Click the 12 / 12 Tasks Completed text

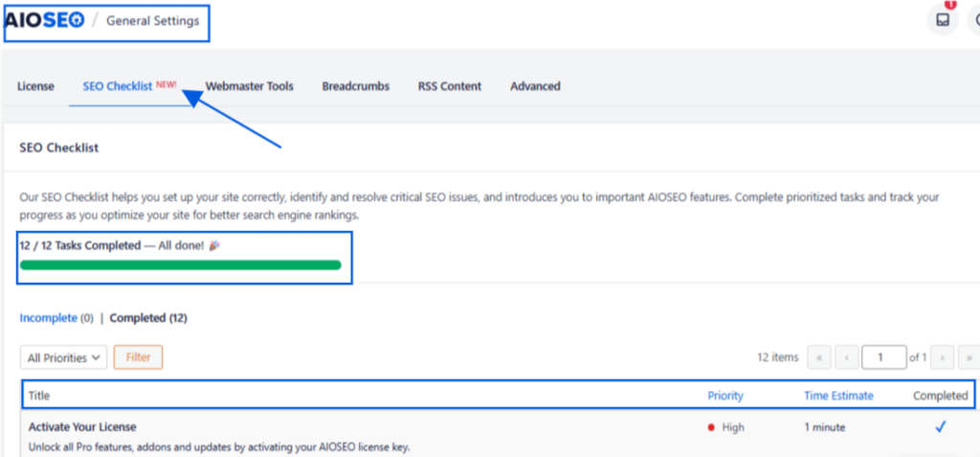80,245
